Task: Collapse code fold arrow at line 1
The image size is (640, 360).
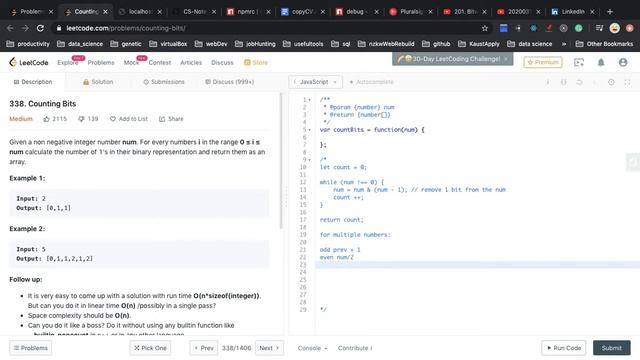Action: (309, 100)
